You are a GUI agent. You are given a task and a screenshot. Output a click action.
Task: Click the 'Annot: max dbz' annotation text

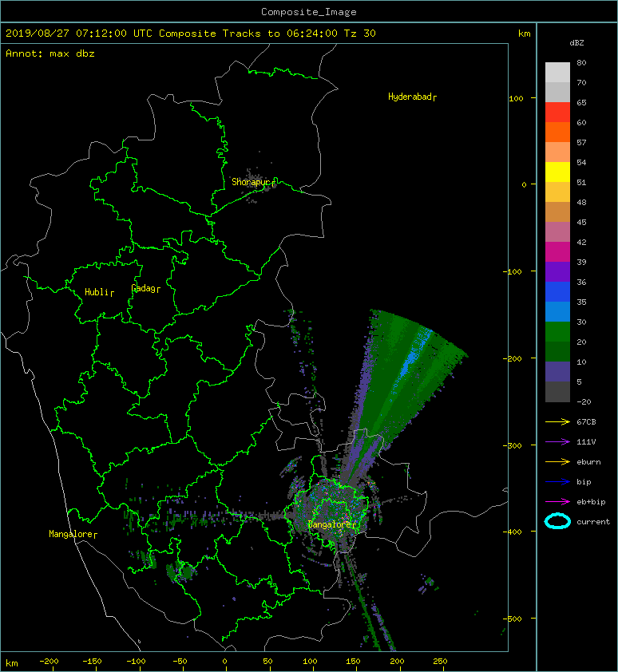coord(50,53)
